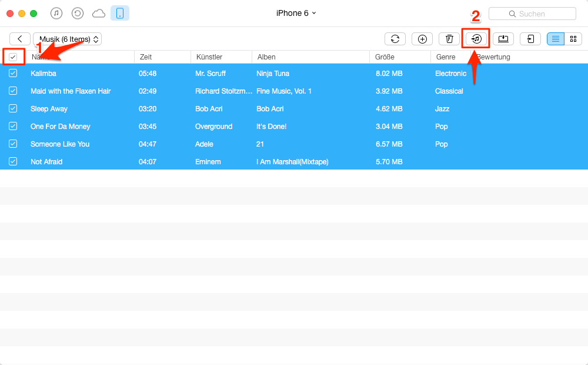Select the Sleep Away title
Viewport: 588px width, 365px height.
49,108
